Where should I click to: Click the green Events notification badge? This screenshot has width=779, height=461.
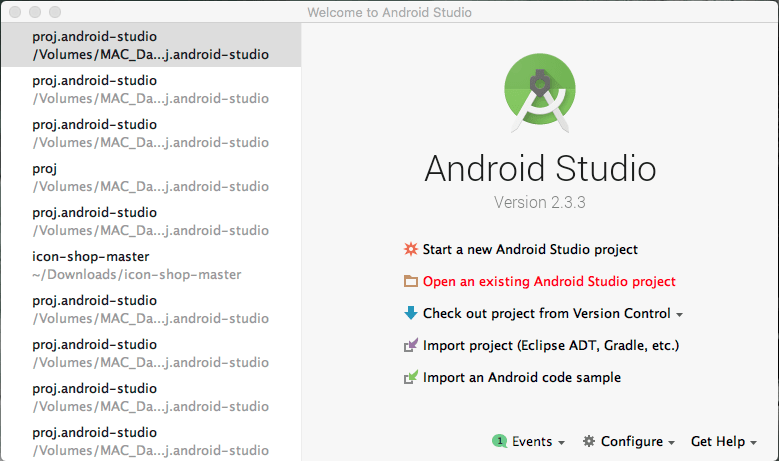tap(499, 441)
